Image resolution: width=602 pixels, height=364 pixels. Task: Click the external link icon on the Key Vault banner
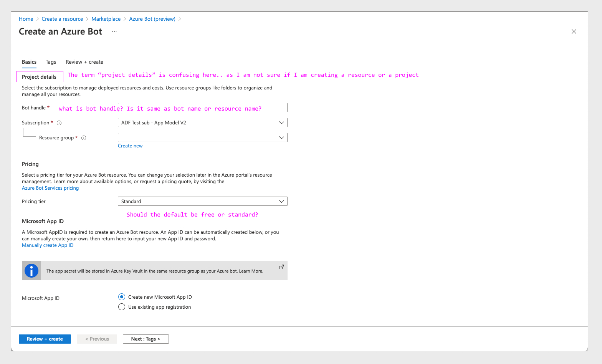coord(281,266)
